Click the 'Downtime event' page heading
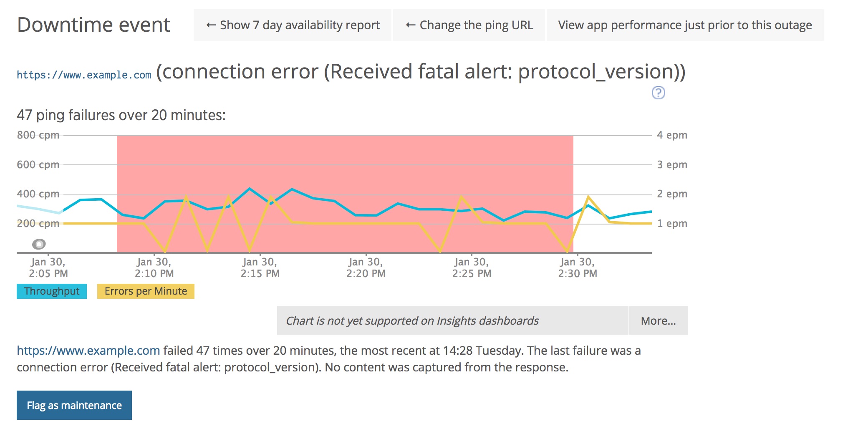868x434 pixels. pos(94,25)
